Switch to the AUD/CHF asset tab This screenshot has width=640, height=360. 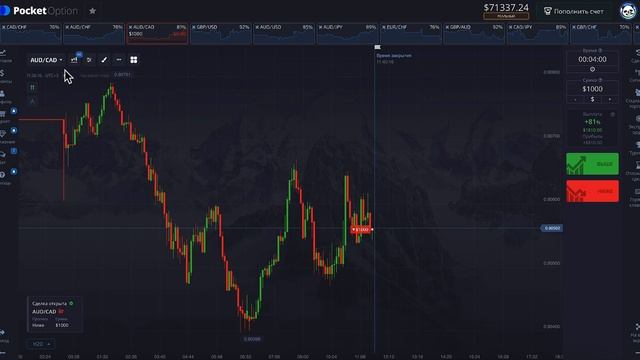click(93, 33)
